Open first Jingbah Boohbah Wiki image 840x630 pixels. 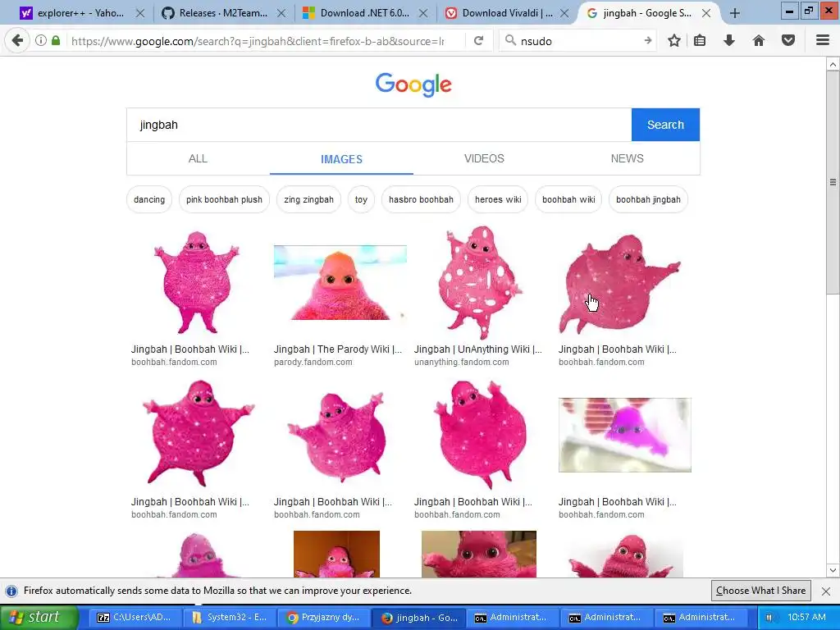pyautogui.click(x=197, y=282)
